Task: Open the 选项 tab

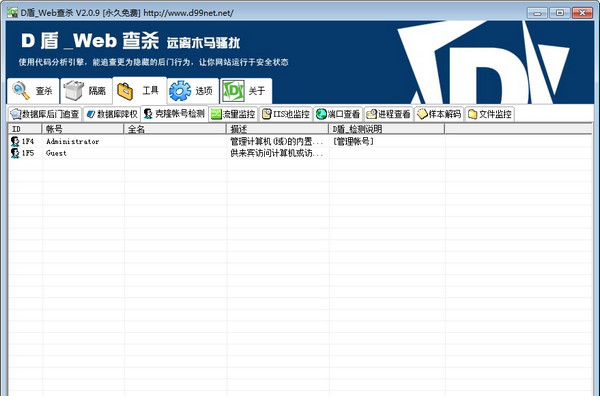Action: [193, 91]
